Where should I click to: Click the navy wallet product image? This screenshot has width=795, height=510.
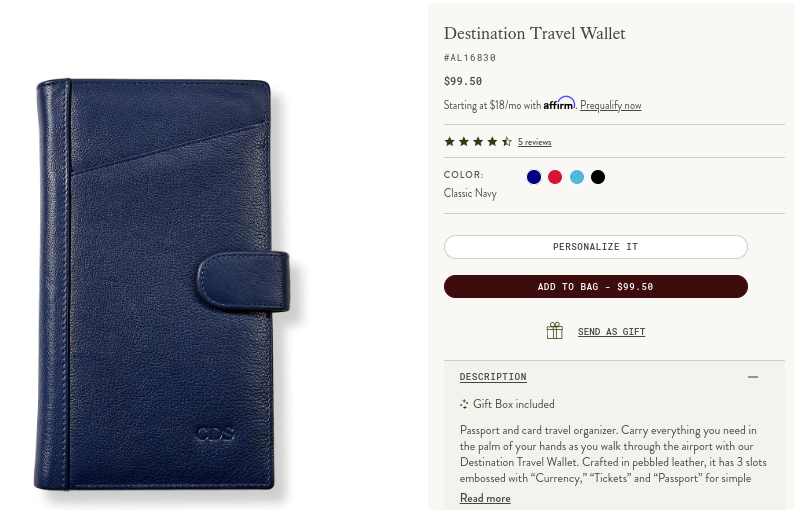click(x=162, y=285)
